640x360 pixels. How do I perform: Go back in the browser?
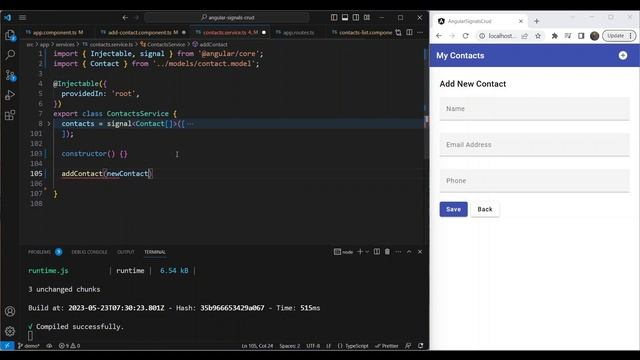[439, 36]
